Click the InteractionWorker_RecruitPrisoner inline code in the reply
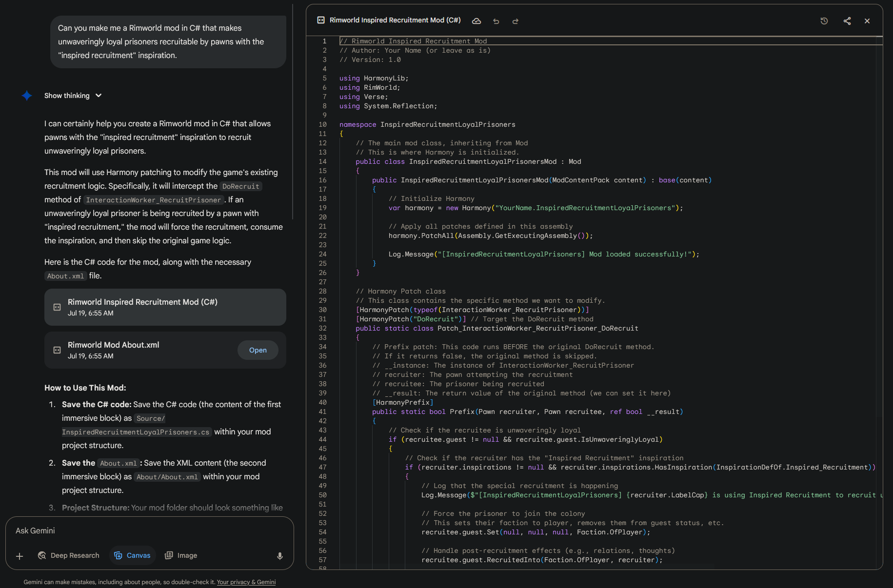The width and height of the screenshot is (893, 588). point(154,200)
